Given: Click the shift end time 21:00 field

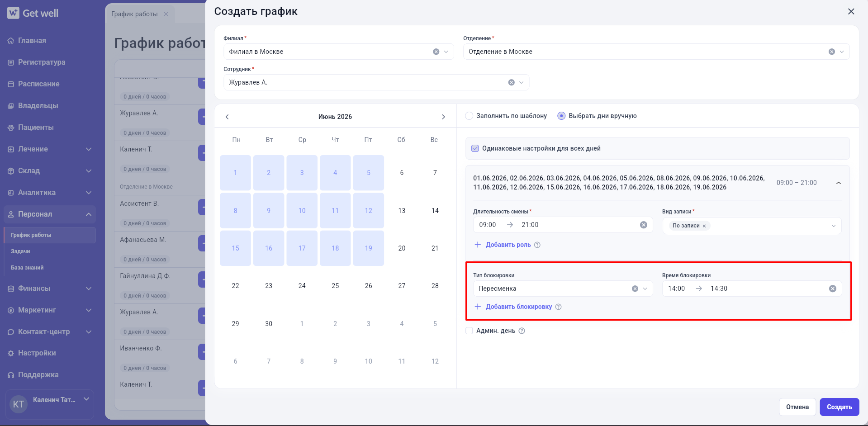Looking at the screenshot, I should pos(530,225).
